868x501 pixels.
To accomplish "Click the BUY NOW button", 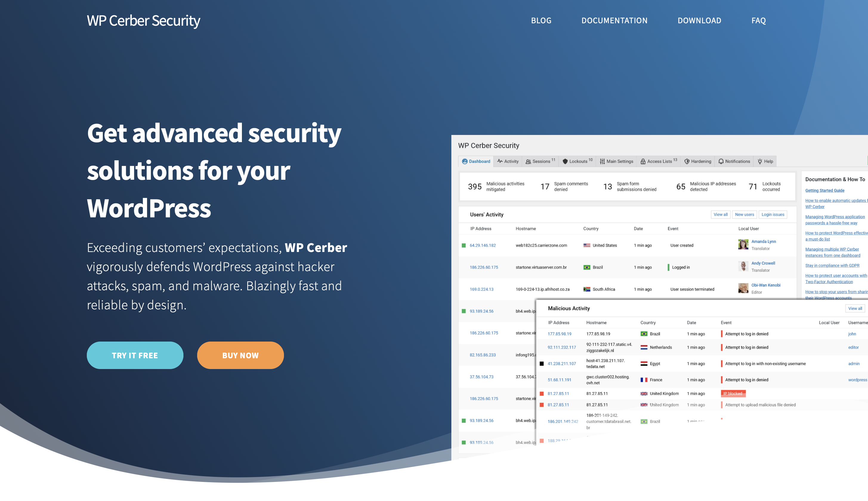I will coord(240,356).
